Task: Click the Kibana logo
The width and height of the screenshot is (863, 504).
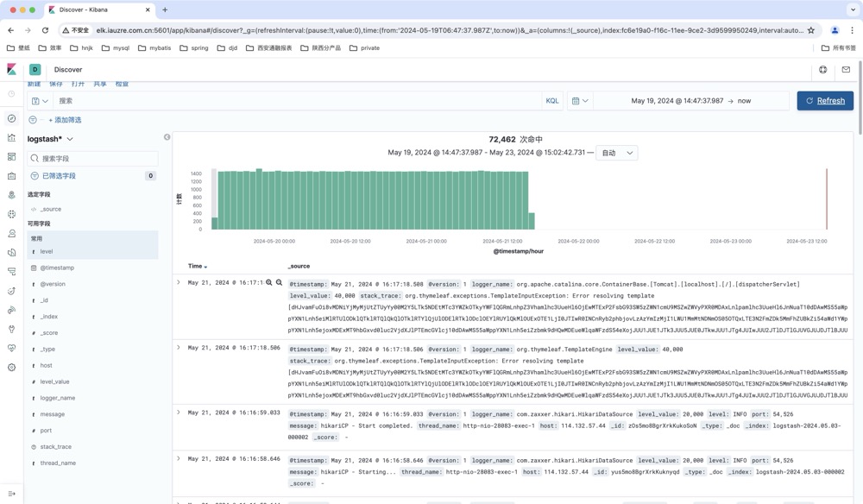Action: tap(11, 69)
